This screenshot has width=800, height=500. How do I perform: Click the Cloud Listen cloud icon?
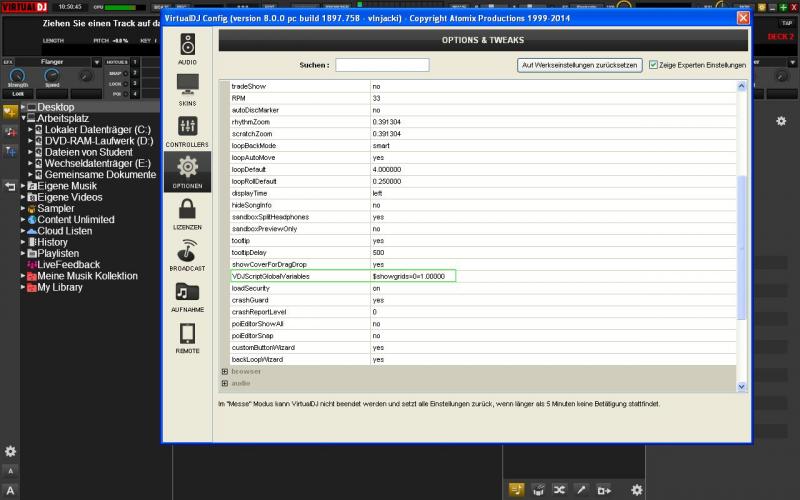tap(32, 231)
